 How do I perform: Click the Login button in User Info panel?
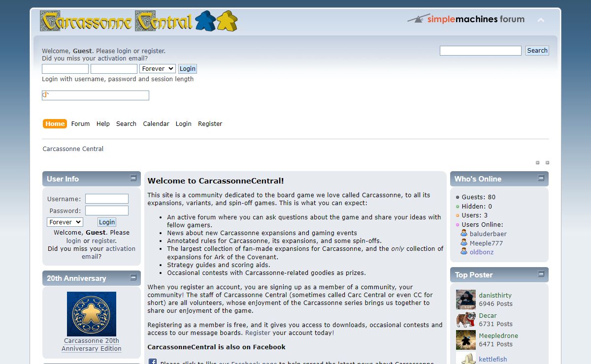coord(107,222)
